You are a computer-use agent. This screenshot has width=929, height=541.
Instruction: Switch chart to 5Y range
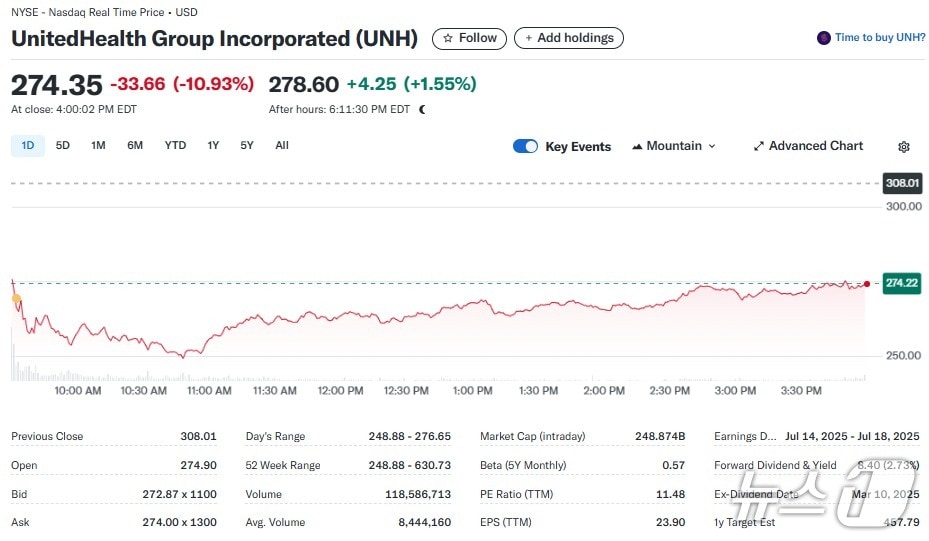(x=247, y=146)
